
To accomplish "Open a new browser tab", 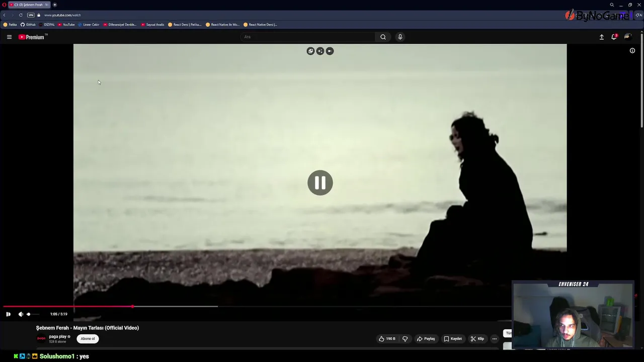I will tap(55, 5).
